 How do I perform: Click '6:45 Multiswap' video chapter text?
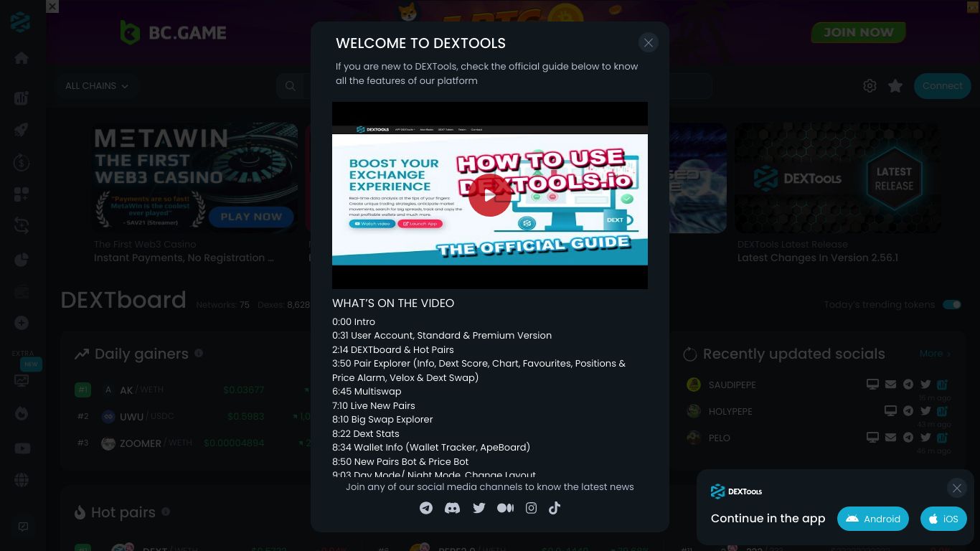pyautogui.click(x=367, y=392)
